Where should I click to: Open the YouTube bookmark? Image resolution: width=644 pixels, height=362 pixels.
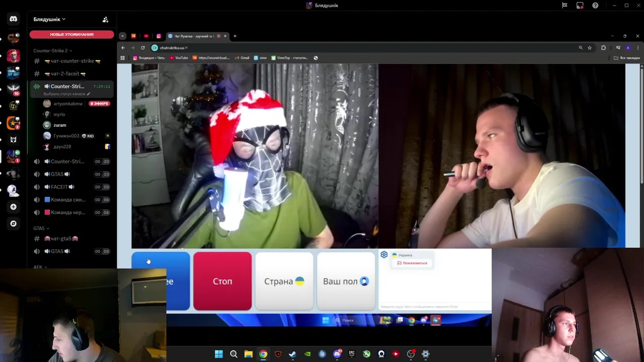179,58
